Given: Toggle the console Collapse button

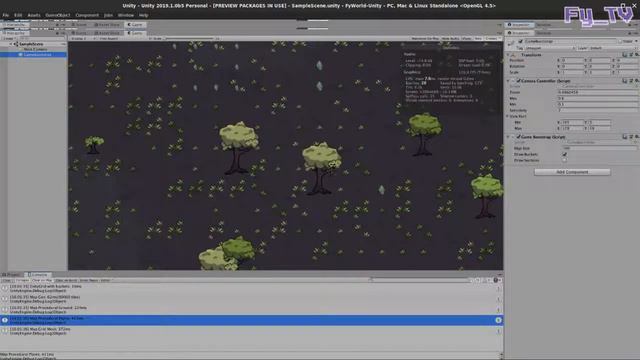Looking at the screenshot, I should pos(22,280).
